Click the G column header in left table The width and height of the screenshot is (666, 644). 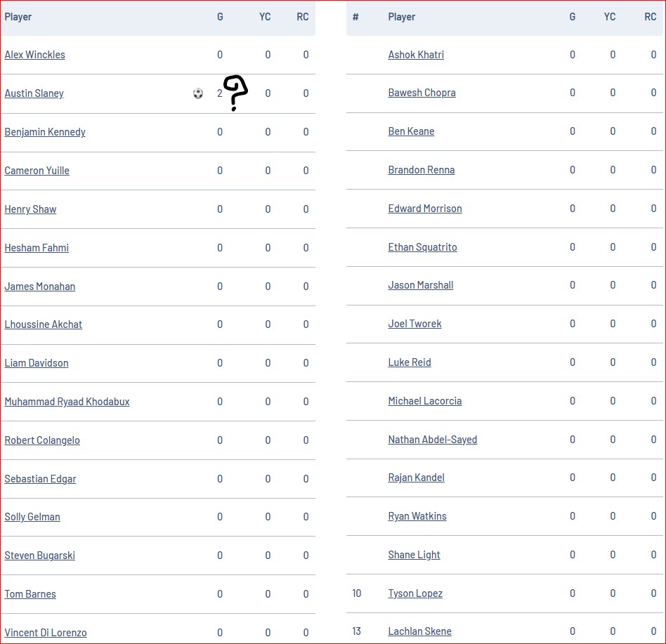tap(220, 17)
